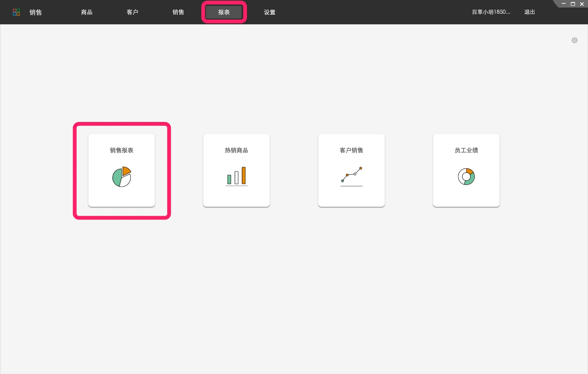Image resolution: width=588 pixels, height=374 pixels.
Task: Click the 销售 title next to logo
Action: (x=36, y=12)
